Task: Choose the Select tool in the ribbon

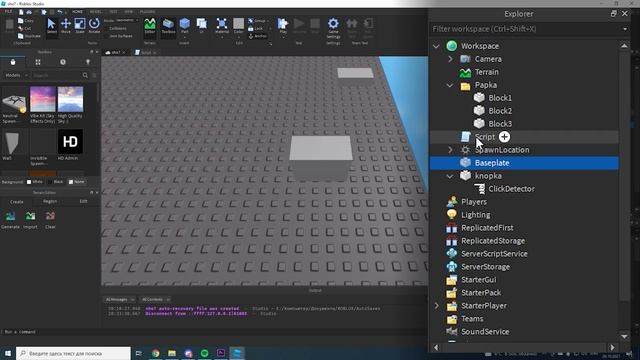Action: [x=51, y=26]
